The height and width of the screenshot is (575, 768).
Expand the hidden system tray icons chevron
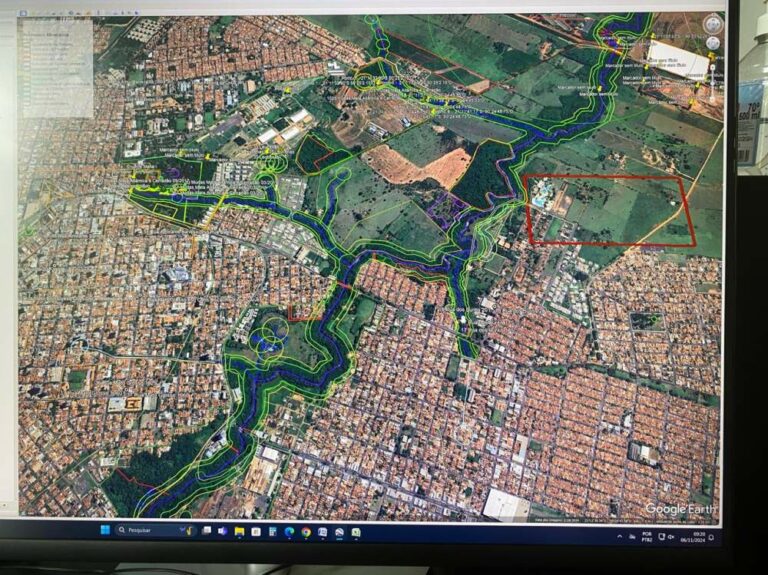tap(619, 536)
